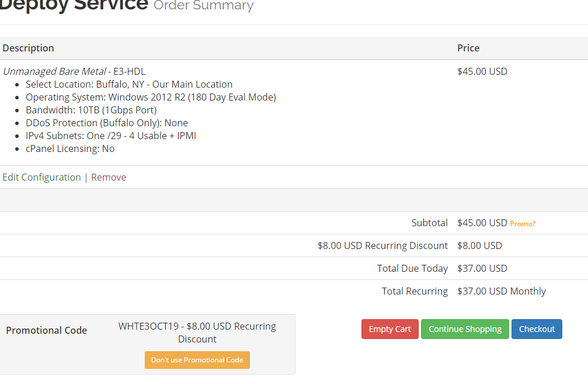Click the Total Due Today amount
588x384 pixels.
tap(482, 268)
